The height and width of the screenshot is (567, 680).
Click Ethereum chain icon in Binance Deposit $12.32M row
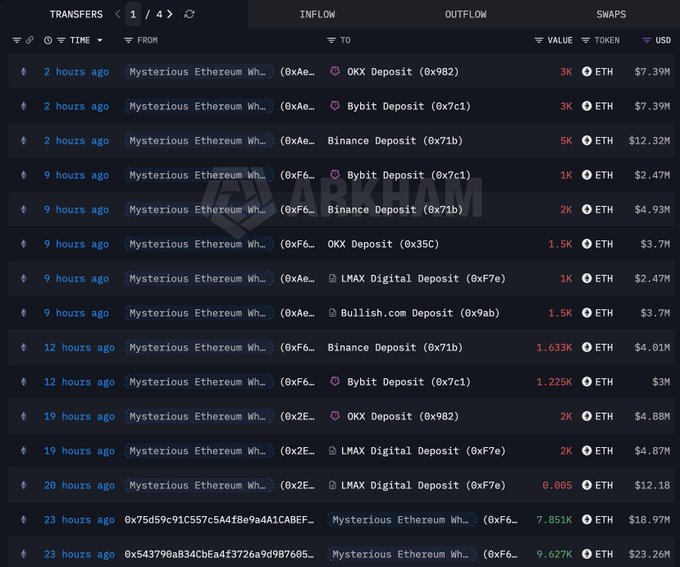tap(24, 141)
